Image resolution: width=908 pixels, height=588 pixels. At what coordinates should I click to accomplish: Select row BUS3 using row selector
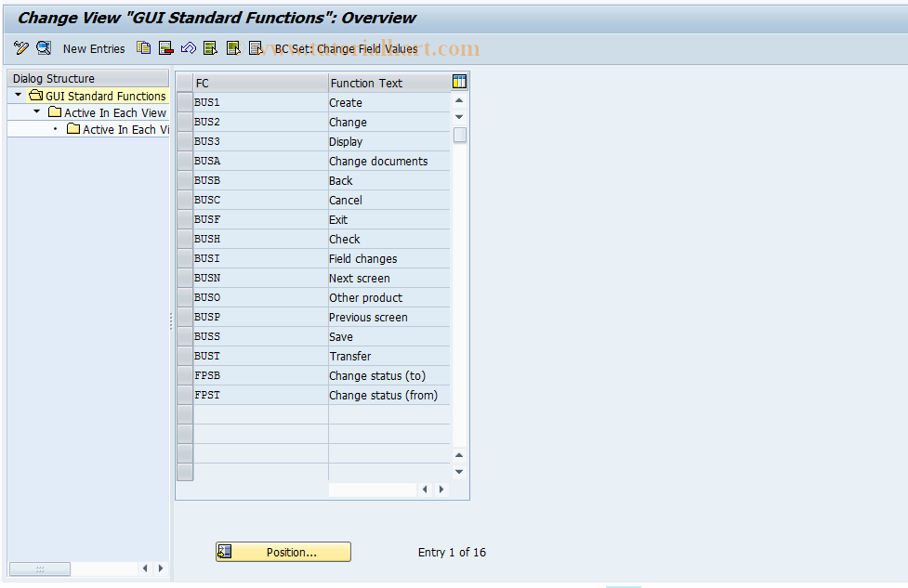click(x=185, y=141)
